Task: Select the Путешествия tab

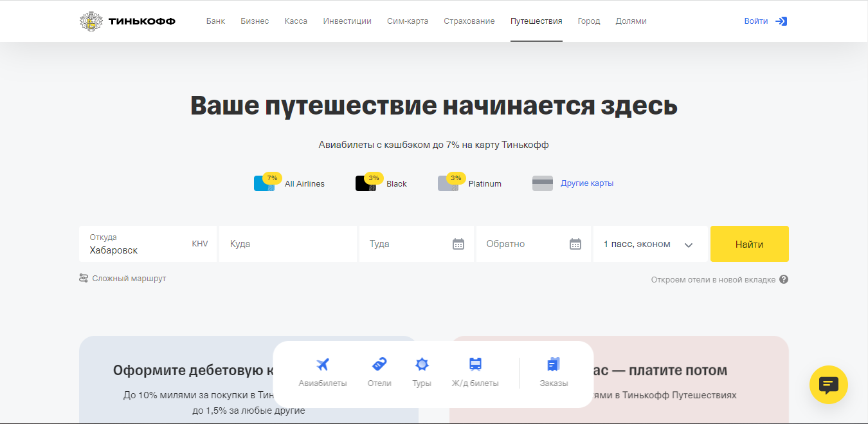Action: pos(536,21)
